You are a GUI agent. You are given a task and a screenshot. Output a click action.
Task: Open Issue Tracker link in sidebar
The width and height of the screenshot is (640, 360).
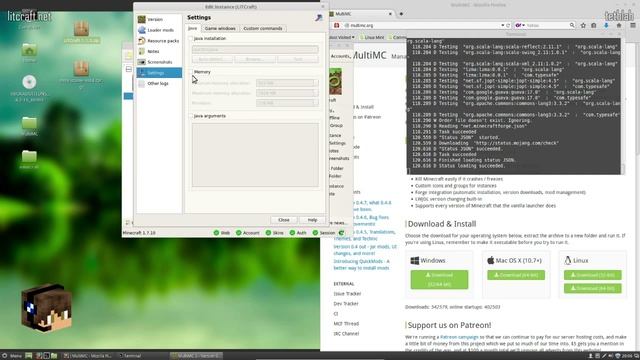347,293
